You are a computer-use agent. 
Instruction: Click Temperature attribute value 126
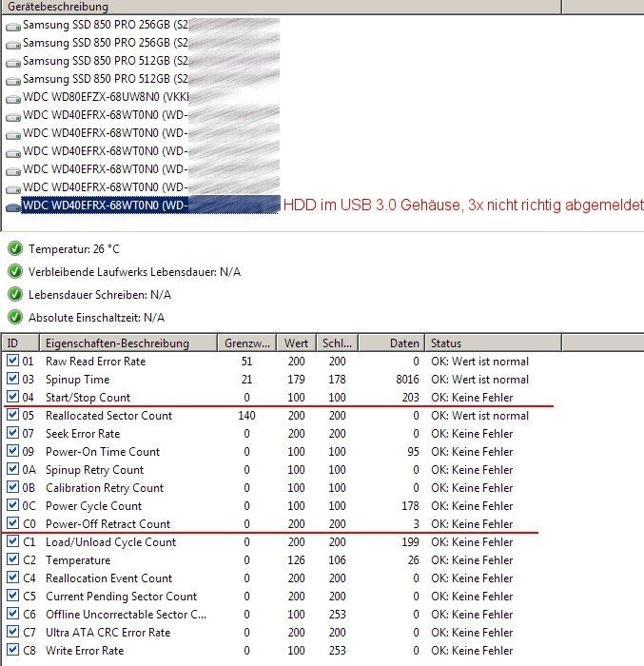[x=296, y=560]
